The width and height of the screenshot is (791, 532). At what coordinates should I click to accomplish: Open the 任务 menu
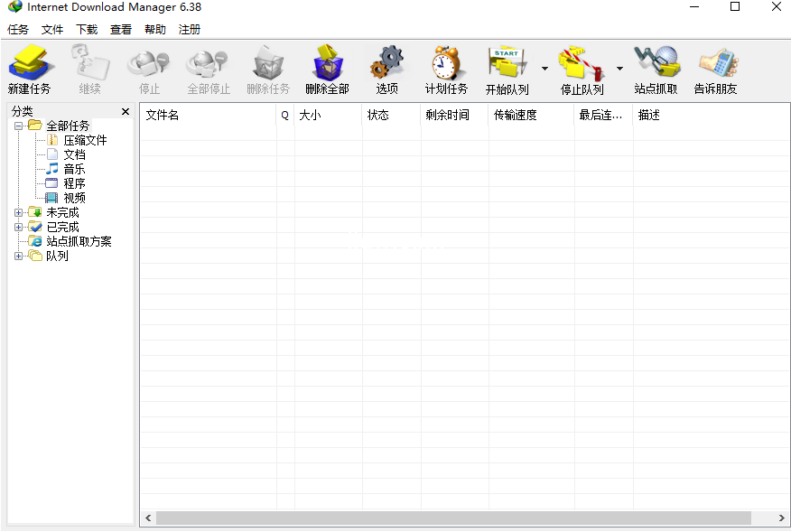(x=18, y=29)
